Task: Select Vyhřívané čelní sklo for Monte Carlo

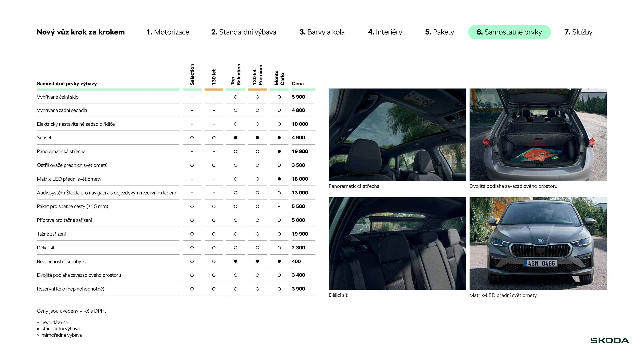Action: tap(279, 97)
